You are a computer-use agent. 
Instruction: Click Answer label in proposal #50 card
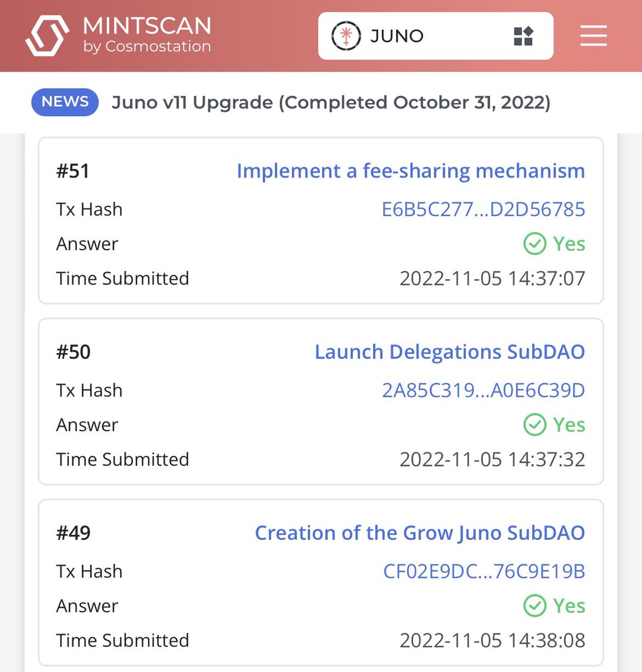(x=87, y=424)
